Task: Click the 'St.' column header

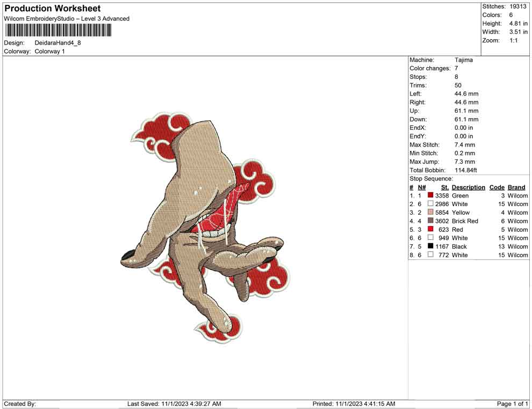Action: tap(445, 187)
